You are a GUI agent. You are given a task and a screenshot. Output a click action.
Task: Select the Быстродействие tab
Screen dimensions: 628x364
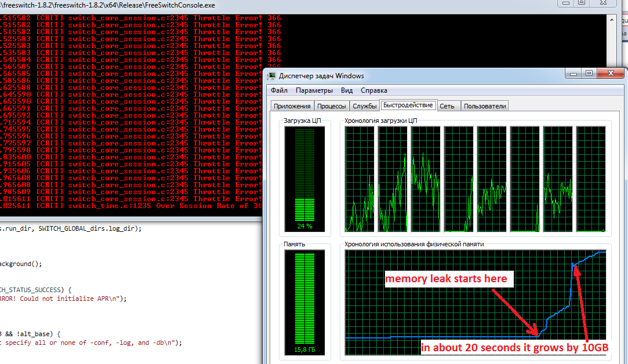(408, 105)
